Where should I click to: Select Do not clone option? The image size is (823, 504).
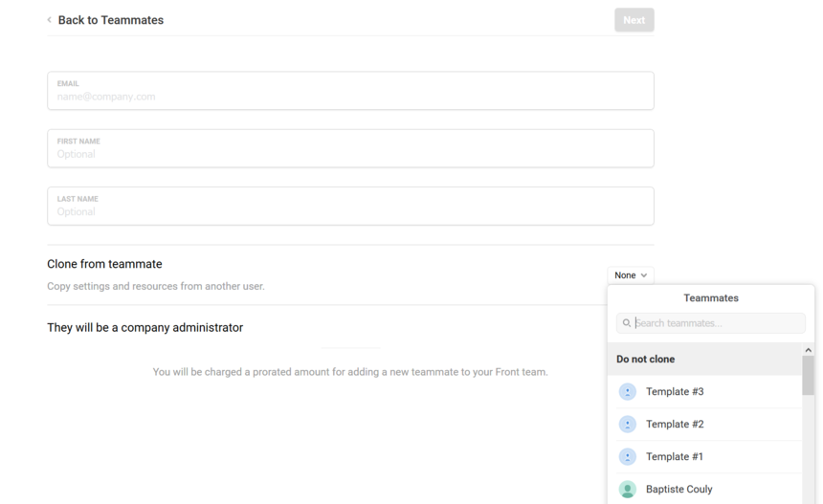click(704, 360)
